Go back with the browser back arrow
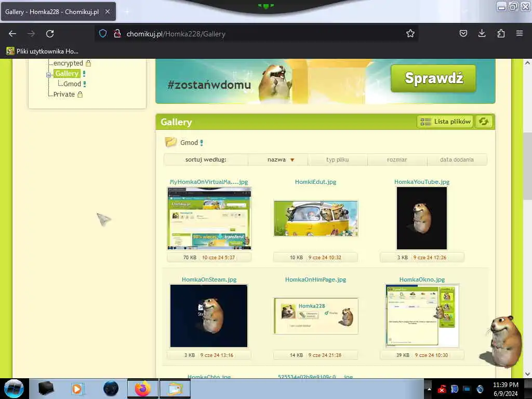The height and width of the screenshot is (399, 532). pos(12,34)
